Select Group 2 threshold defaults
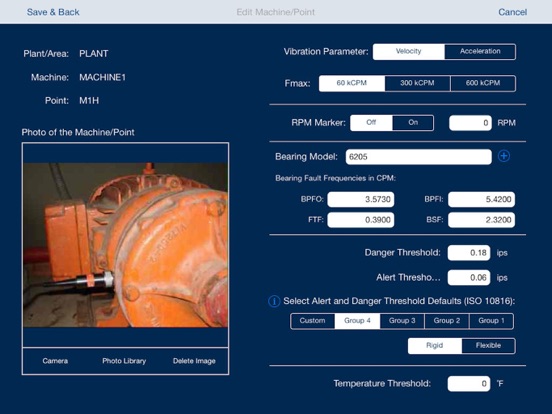The image size is (552, 414). point(447,321)
